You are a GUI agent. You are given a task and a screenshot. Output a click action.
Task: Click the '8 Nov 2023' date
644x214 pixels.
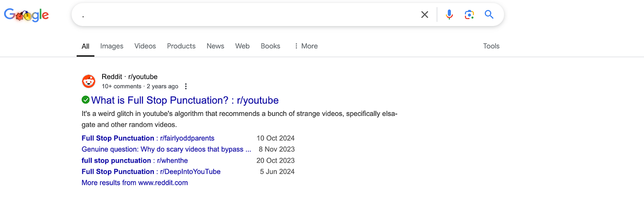pyautogui.click(x=277, y=149)
